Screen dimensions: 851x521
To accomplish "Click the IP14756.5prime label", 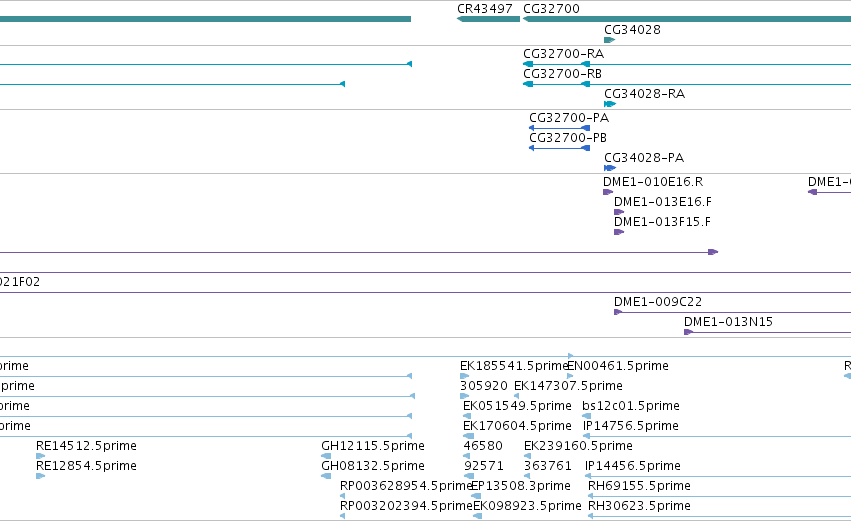I will coord(631,426).
